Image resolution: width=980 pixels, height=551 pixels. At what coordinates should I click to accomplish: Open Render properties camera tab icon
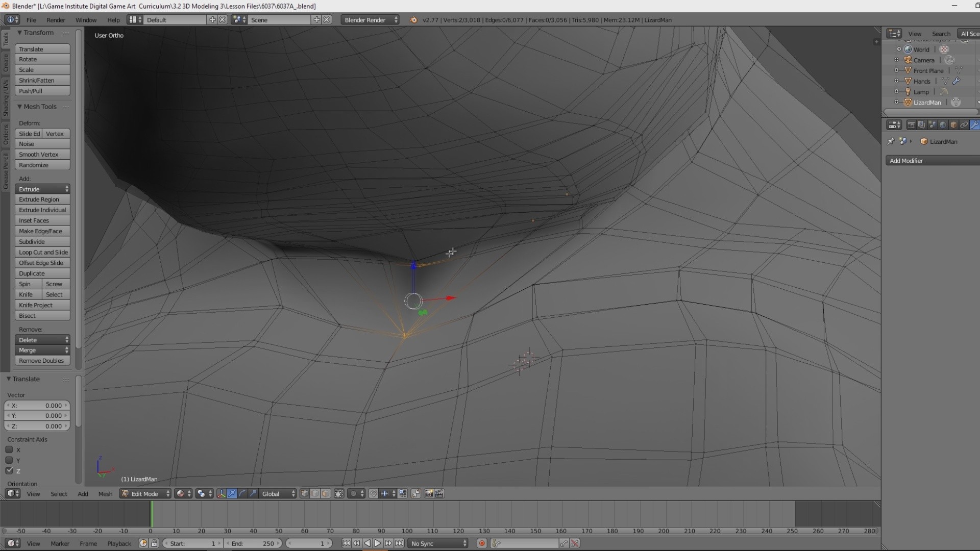coord(912,124)
